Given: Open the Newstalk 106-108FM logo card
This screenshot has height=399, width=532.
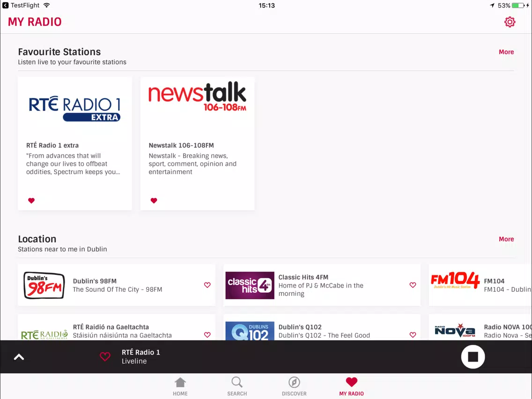Looking at the screenshot, I should [x=198, y=96].
